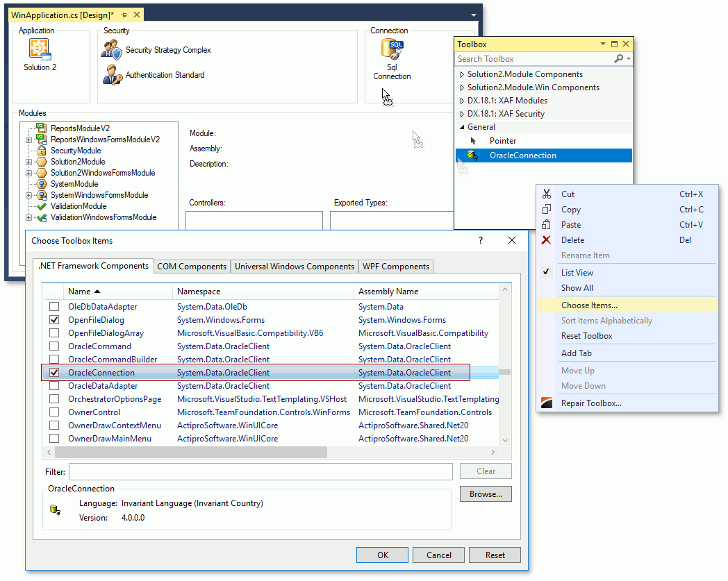Click the Cut icon in the context menu
728x581 pixels.
(x=548, y=194)
